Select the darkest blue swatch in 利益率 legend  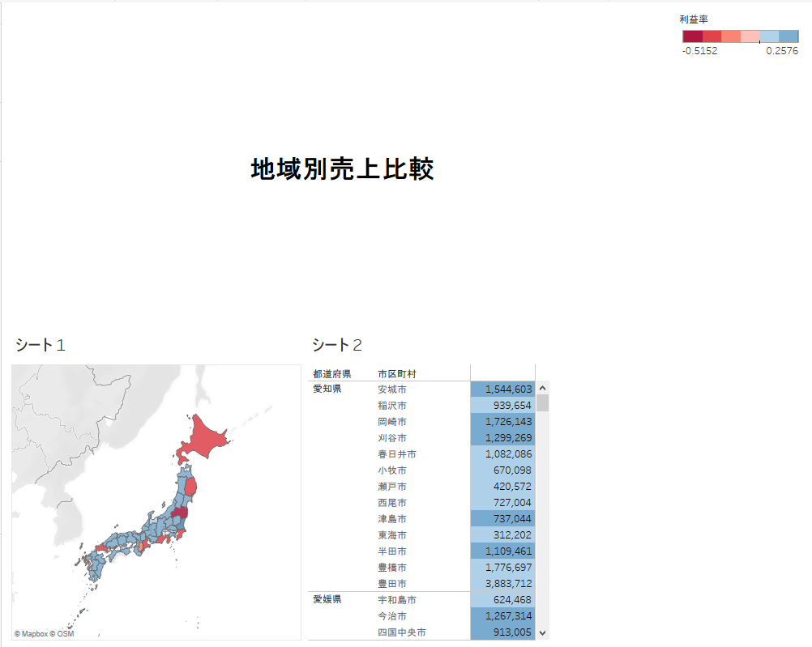pyautogui.click(x=788, y=36)
